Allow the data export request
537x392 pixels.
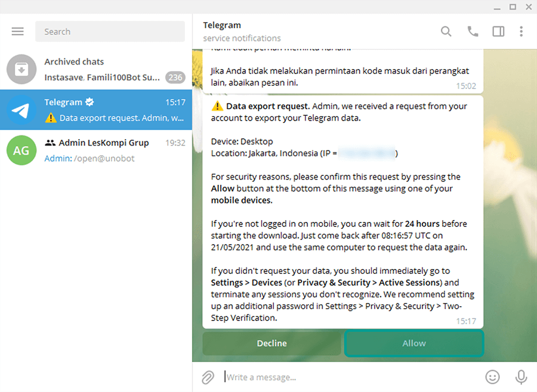(414, 343)
